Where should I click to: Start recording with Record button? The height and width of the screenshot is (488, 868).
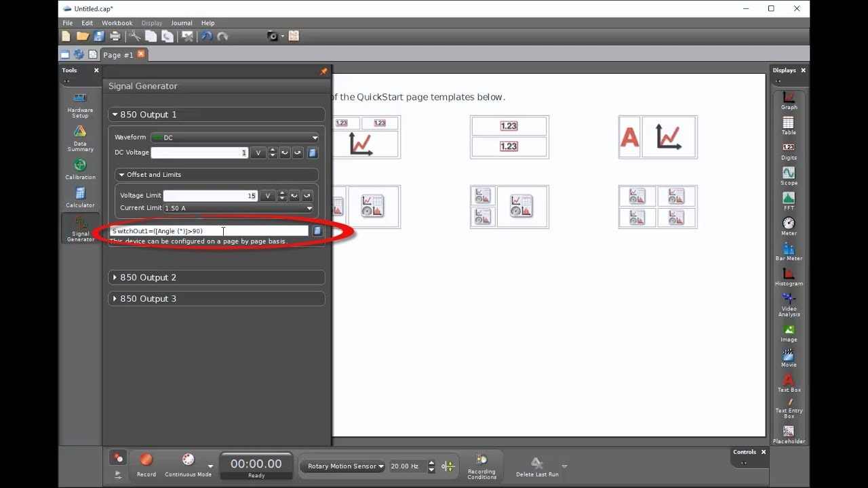[146, 464]
